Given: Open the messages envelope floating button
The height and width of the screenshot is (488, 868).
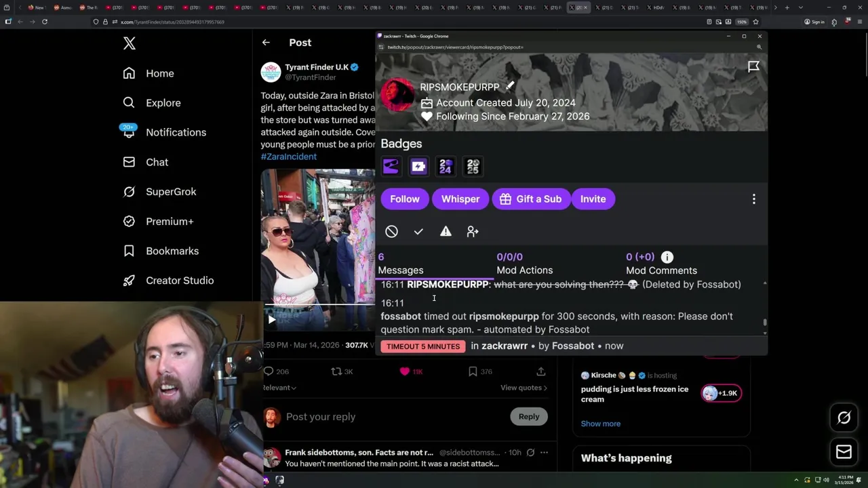Looking at the screenshot, I should tap(844, 452).
